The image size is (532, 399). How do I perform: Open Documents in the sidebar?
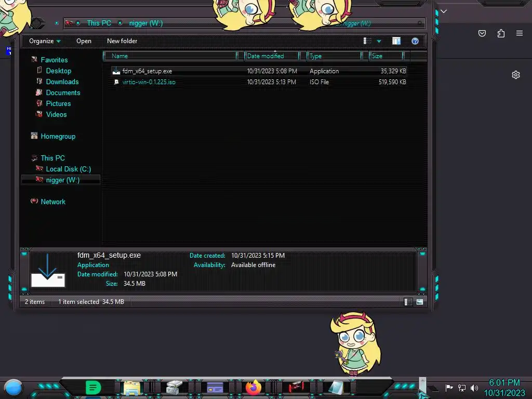[63, 92]
